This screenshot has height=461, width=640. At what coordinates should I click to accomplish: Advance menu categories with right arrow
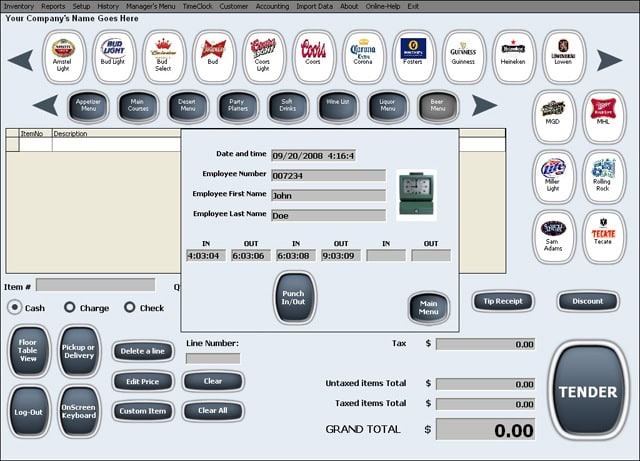pos(484,105)
